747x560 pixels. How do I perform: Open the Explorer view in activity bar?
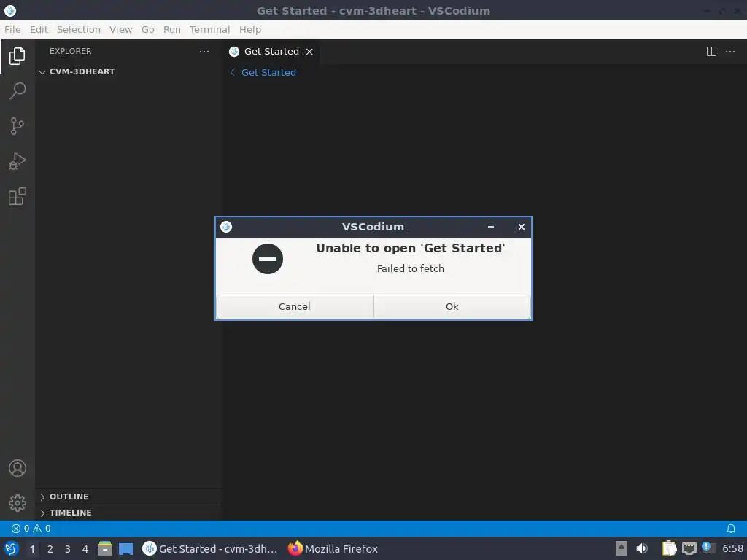(18, 56)
